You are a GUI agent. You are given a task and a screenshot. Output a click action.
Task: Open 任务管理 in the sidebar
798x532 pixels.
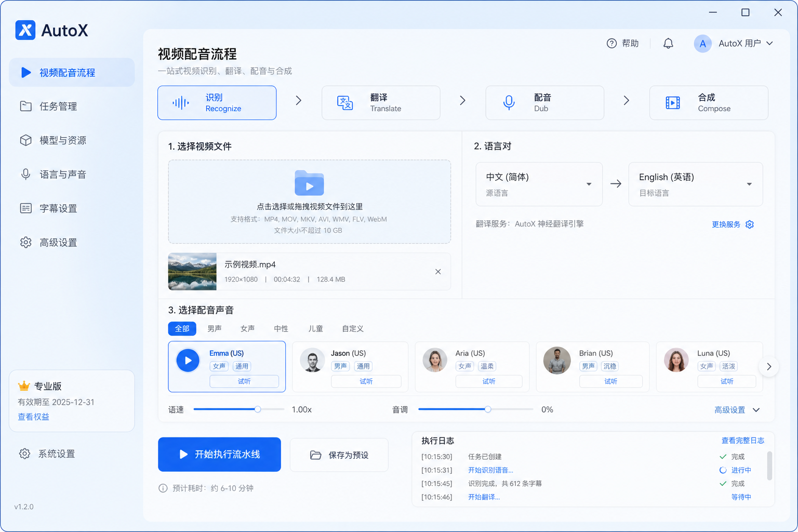click(x=72, y=107)
